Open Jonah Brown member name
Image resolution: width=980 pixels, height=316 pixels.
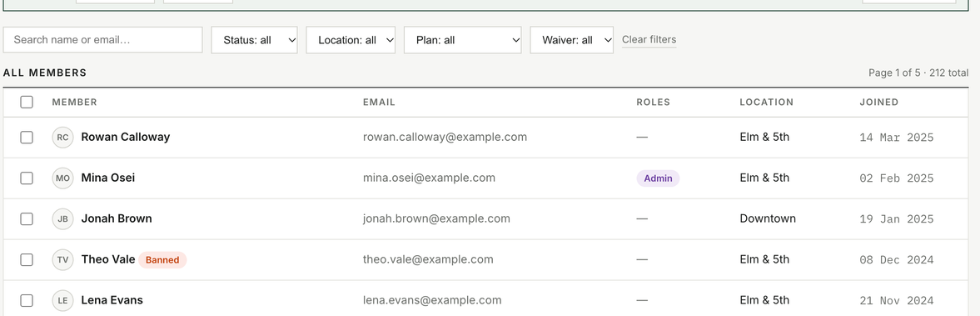coord(117,218)
